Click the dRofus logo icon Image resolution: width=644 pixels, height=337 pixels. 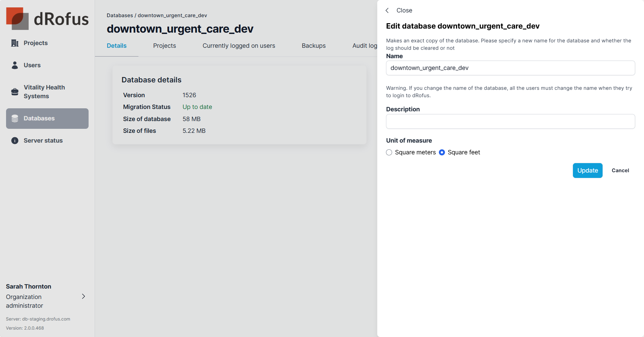[x=17, y=18]
